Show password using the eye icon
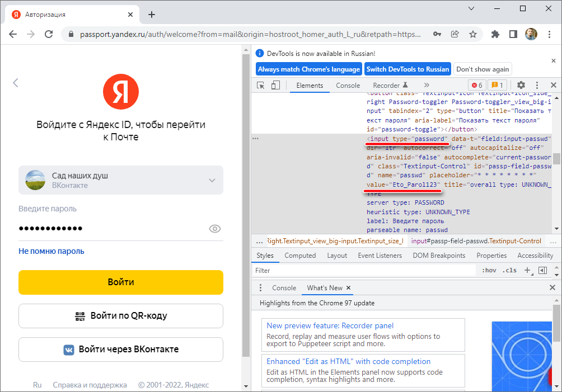The image size is (562, 392). coord(214,229)
